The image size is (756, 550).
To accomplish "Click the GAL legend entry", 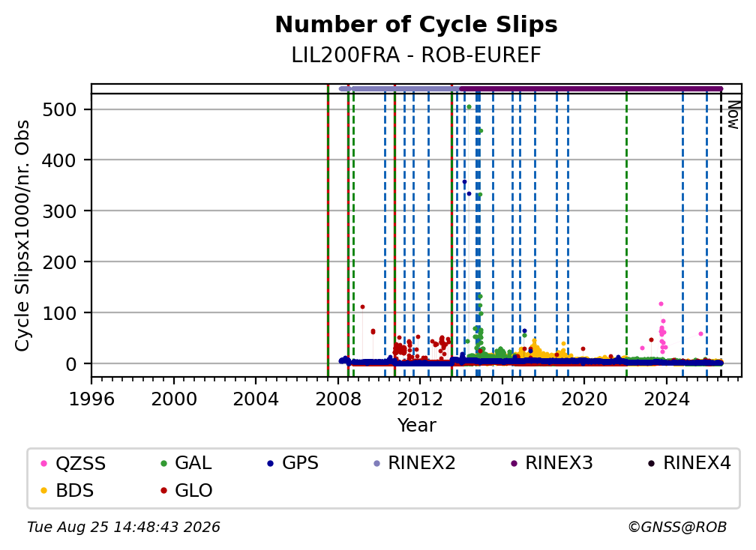I will [186, 463].
